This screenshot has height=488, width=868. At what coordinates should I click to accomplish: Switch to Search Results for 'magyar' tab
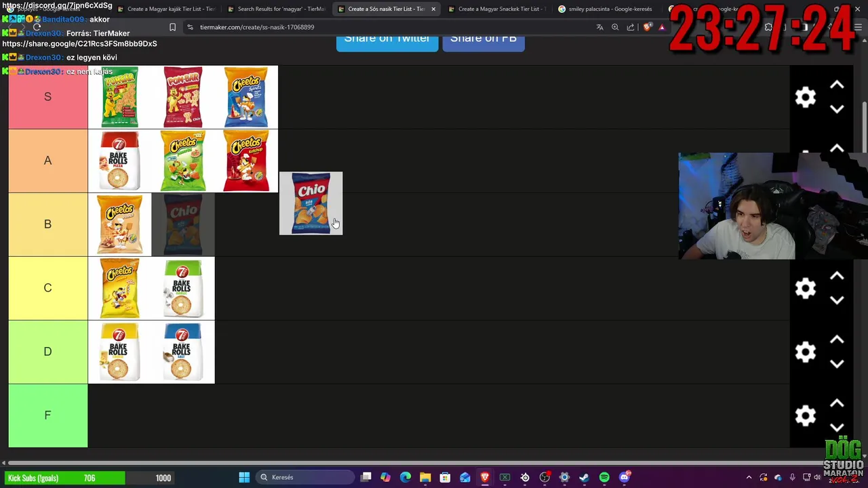click(x=277, y=9)
